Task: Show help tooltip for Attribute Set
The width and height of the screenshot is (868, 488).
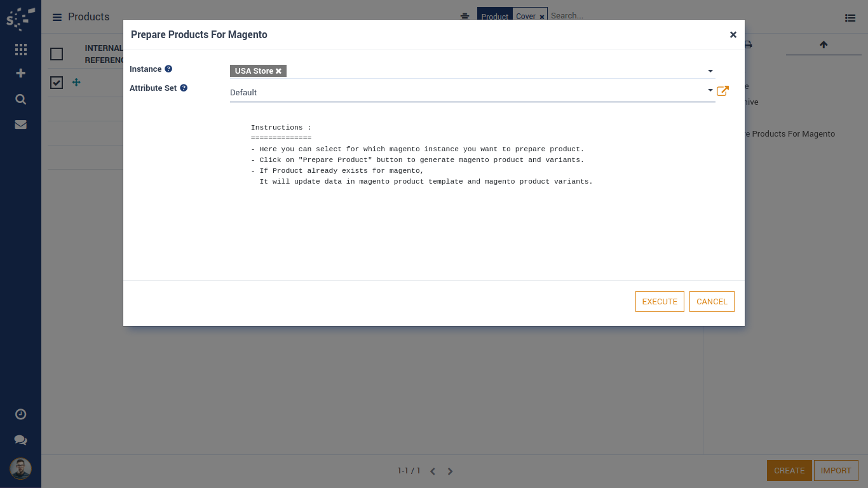Action: (x=184, y=88)
